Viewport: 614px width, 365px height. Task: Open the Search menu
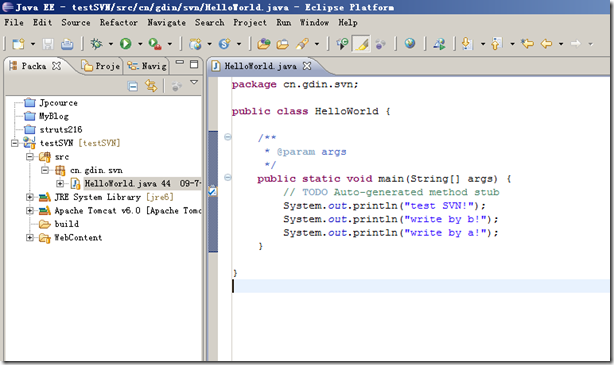pyautogui.click(x=209, y=23)
